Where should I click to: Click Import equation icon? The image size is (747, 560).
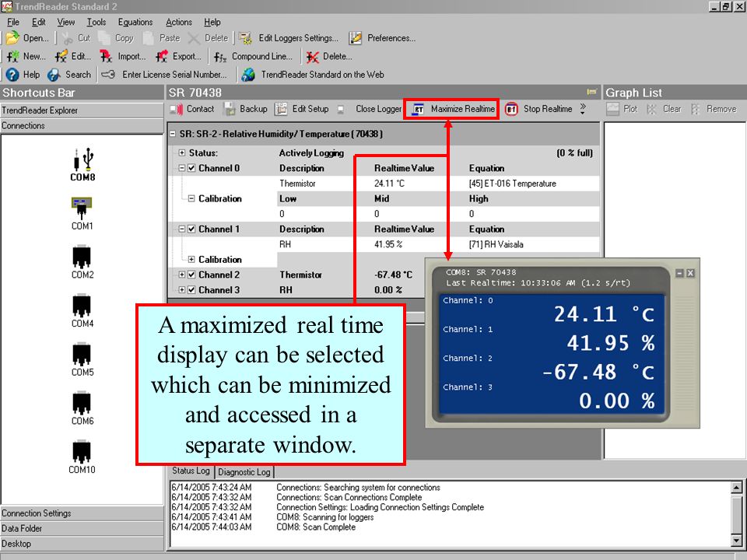[x=106, y=57]
